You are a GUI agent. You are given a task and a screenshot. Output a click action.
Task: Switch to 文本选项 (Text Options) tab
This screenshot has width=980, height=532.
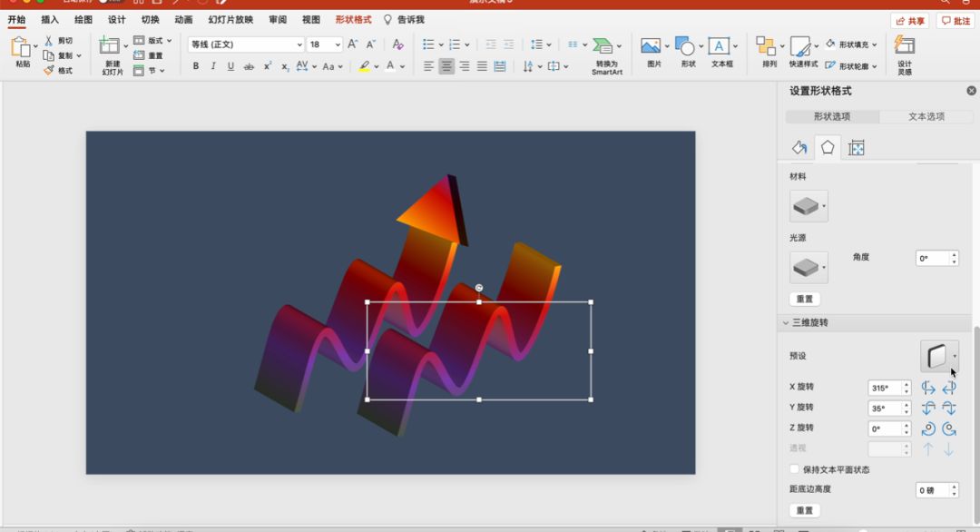[926, 116]
